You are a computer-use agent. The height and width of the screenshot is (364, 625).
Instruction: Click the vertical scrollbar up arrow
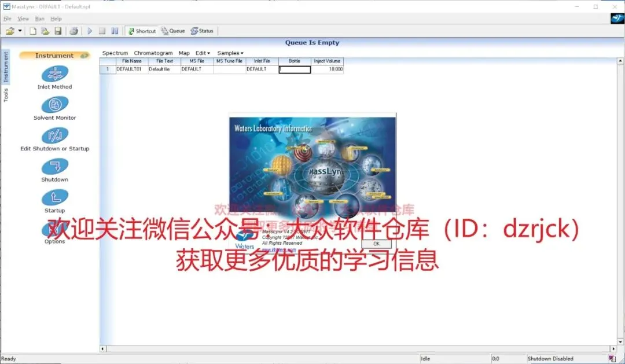(x=620, y=61)
